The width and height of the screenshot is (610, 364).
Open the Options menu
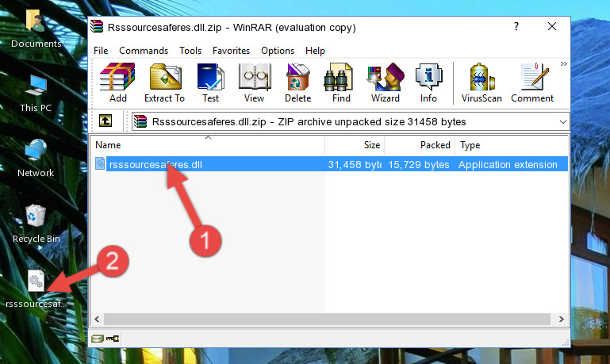278,51
